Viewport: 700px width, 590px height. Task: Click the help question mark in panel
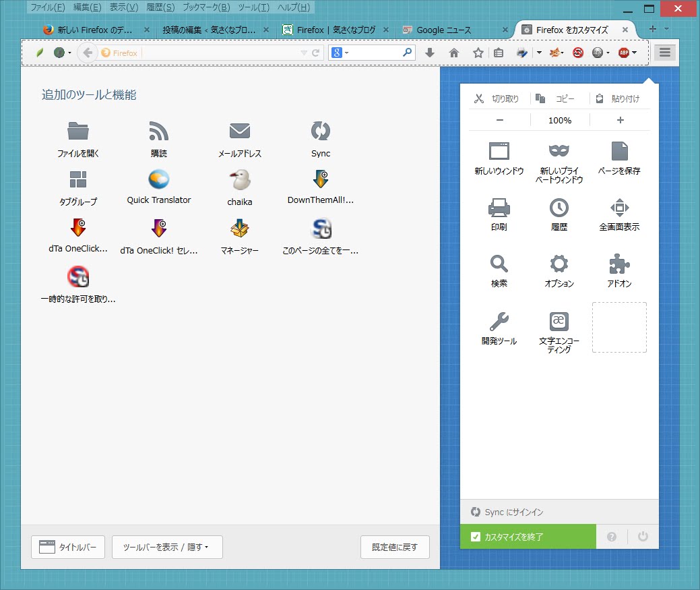[612, 537]
